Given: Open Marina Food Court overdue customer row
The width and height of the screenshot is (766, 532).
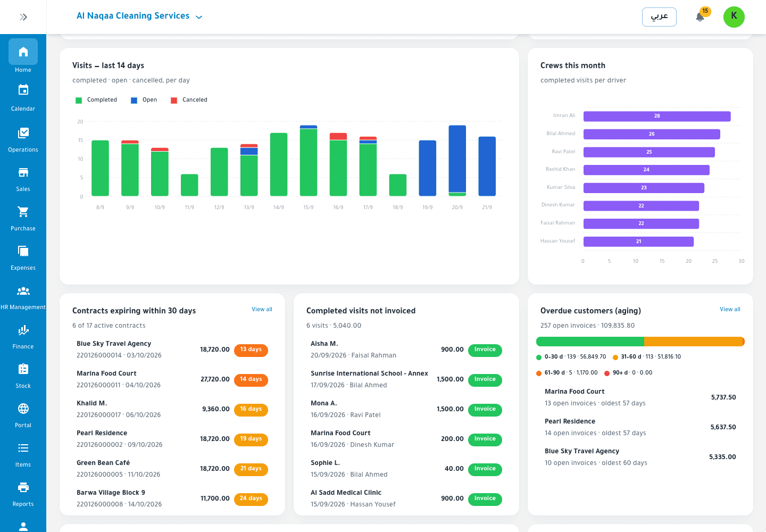Looking at the screenshot, I should pos(640,397).
